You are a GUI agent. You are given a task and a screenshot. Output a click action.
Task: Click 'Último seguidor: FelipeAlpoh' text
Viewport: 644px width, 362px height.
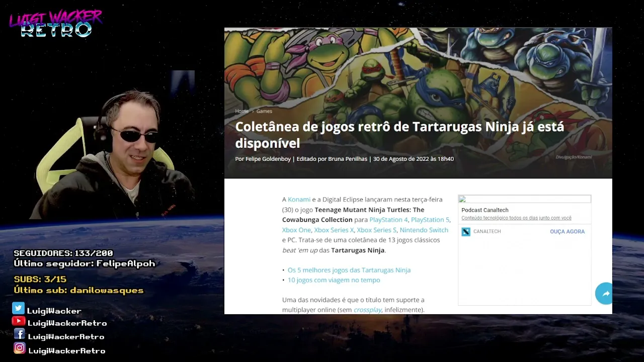click(85, 263)
